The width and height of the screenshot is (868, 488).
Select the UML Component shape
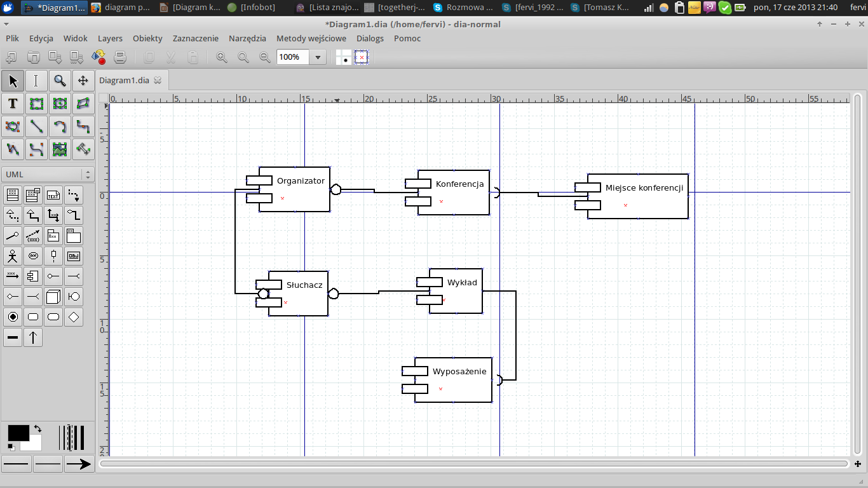(x=33, y=276)
